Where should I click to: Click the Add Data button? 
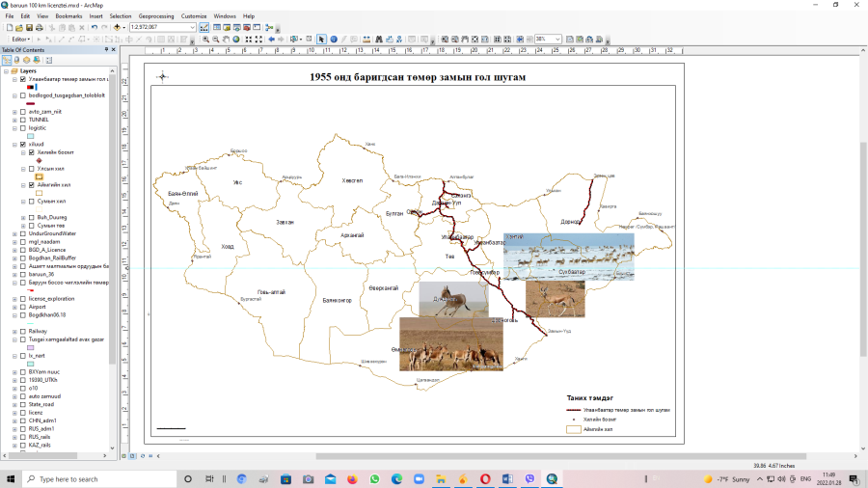pyautogui.click(x=118, y=27)
